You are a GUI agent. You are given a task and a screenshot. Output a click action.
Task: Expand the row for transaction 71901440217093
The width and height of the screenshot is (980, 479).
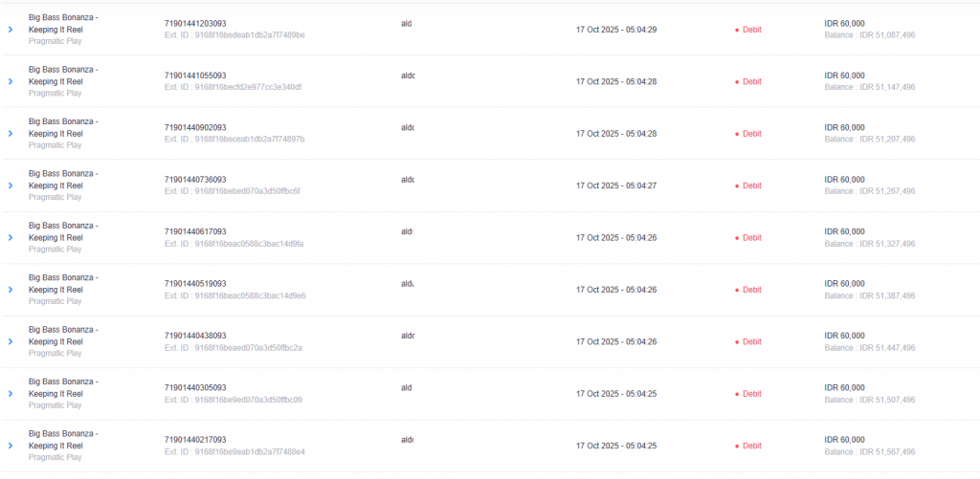(x=11, y=445)
